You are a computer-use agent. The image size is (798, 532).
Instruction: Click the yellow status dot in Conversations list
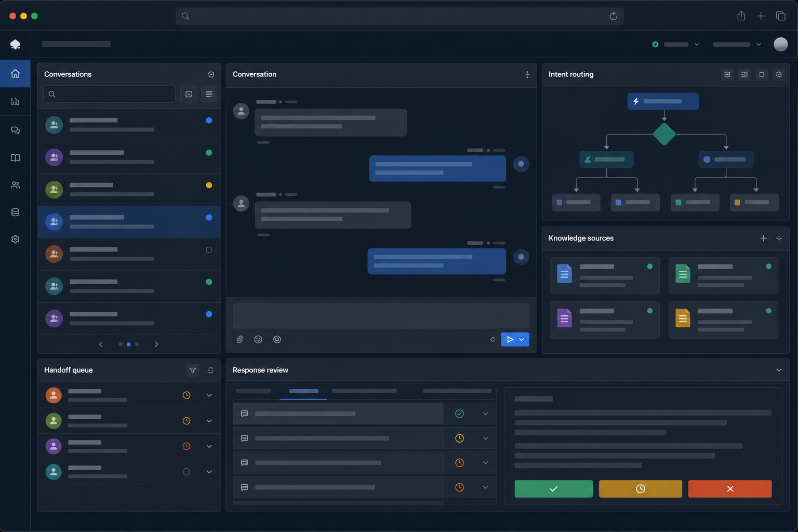pyautogui.click(x=209, y=185)
